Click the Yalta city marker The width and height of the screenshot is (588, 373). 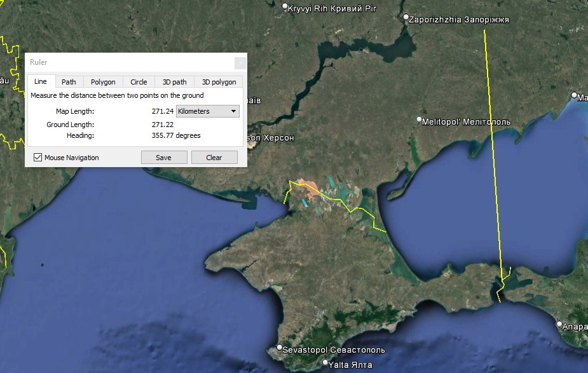(x=325, y=362)
